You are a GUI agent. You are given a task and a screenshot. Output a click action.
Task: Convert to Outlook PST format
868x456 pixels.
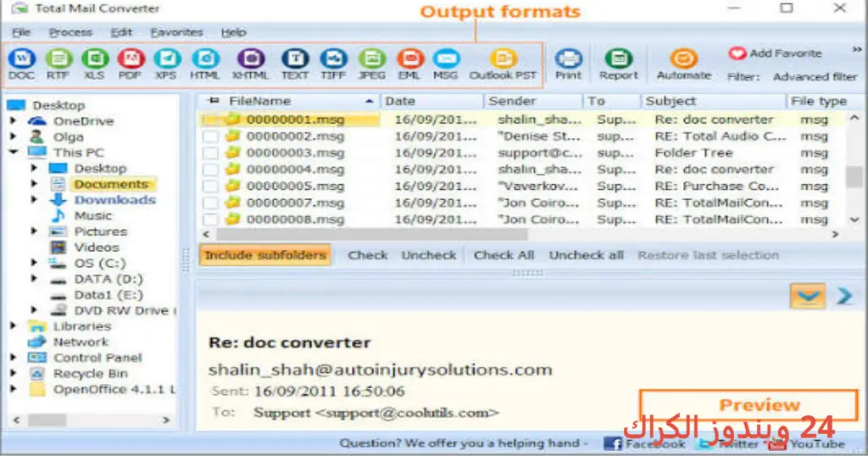[504, 64]
